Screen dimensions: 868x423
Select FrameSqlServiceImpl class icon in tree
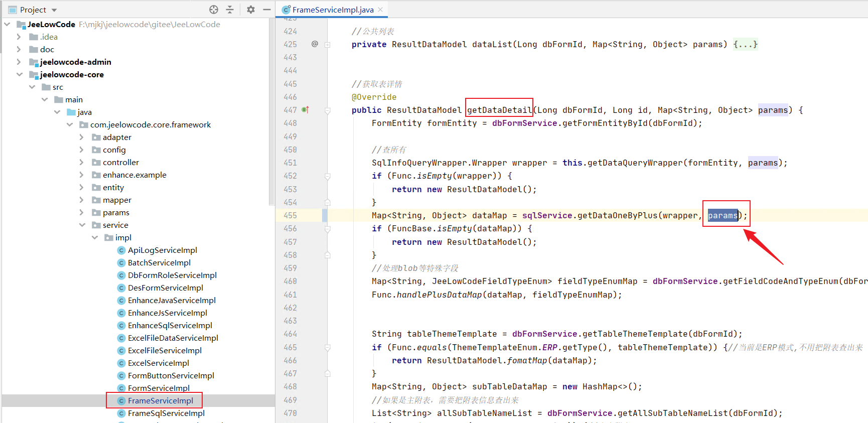click(x=121, y=413)
